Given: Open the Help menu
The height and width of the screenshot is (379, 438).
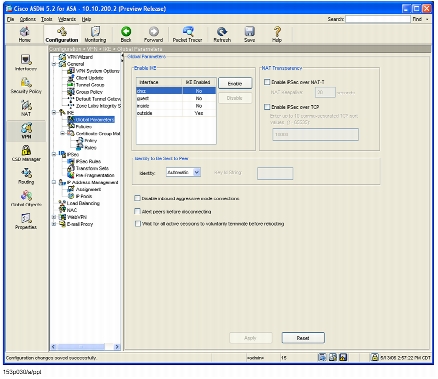Looking at the screenshot, I should click(x=86, y=19).
